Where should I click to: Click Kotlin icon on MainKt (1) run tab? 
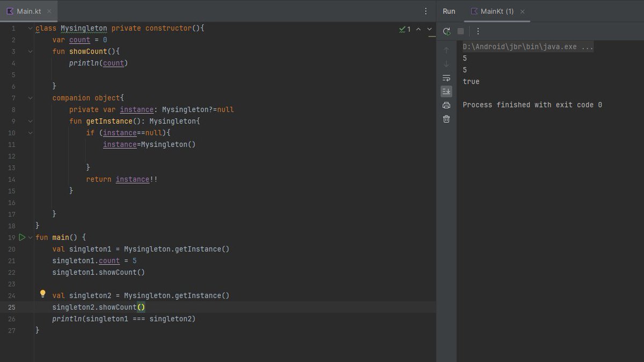coord(474,11)
